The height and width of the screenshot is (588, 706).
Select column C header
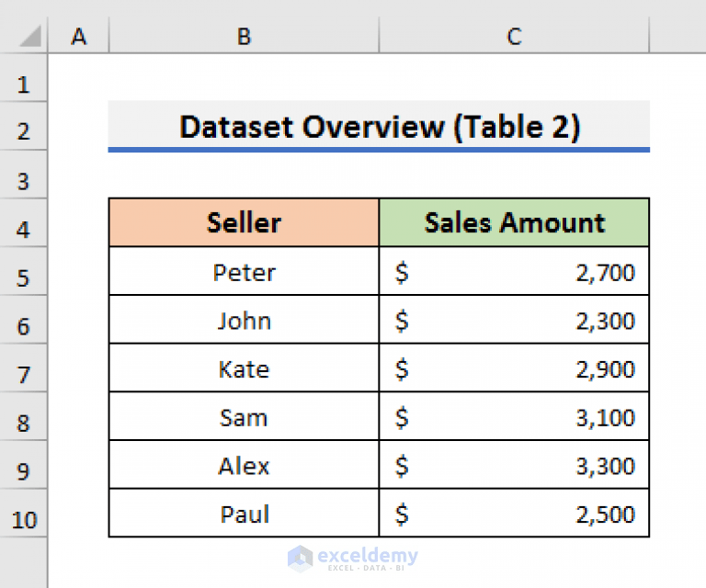coord(514,36)
